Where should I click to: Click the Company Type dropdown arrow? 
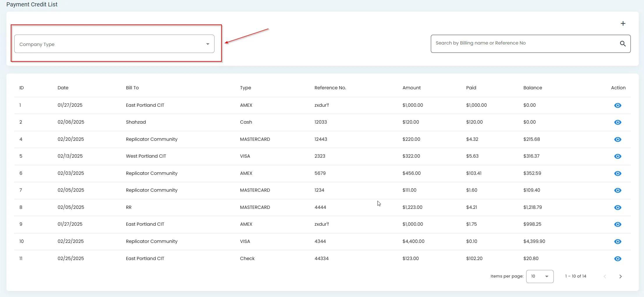(207, 44)
